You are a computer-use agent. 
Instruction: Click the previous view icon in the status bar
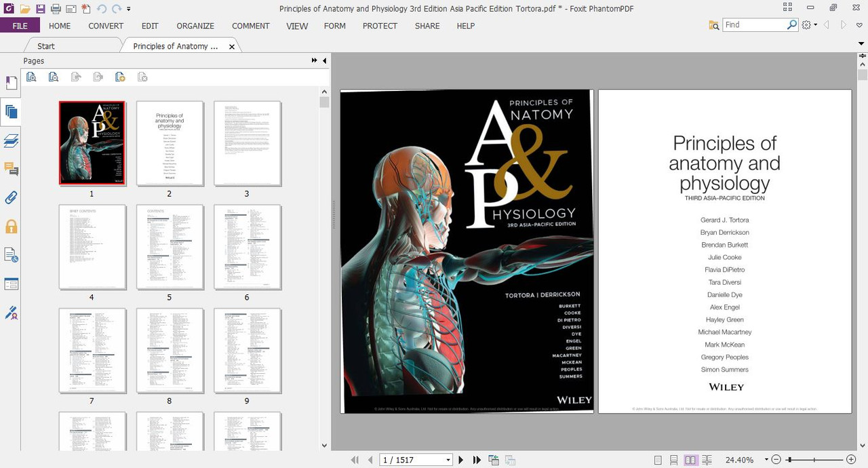tap(494, 460)
